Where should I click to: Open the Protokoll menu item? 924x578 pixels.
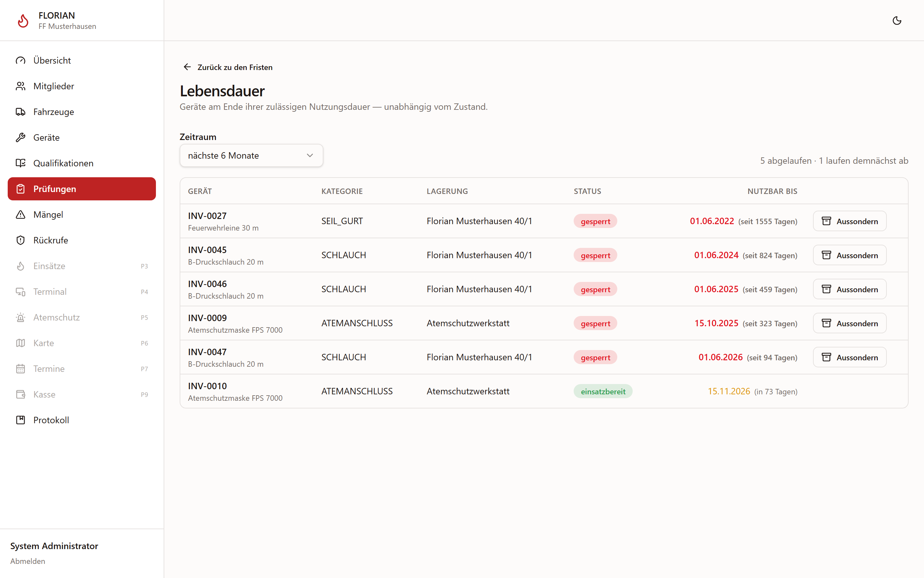pyautogui.click(x=82, y=420)
